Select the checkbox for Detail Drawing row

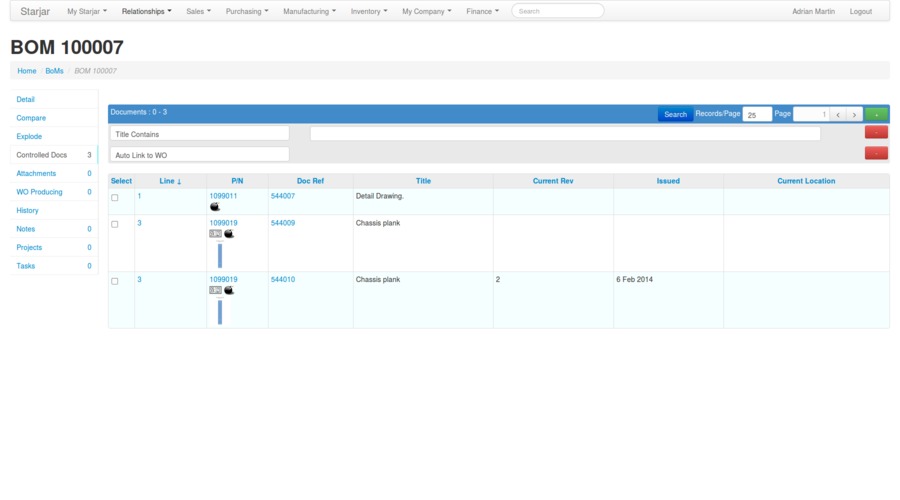pyautogui.click(x=115, y=198)
